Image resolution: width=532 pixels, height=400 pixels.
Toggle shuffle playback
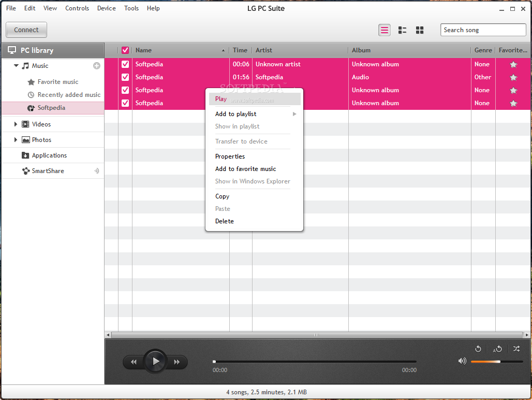click(x=516, y=349)
